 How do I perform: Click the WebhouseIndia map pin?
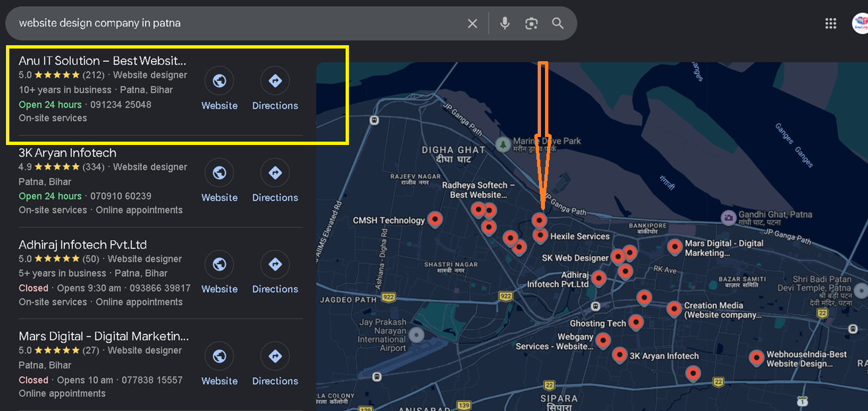pyautogui.click(x=756, y=358)
